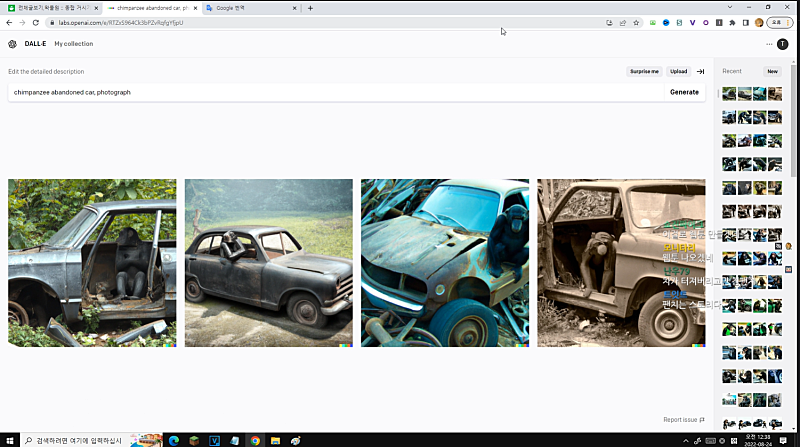Image resolution: width=800 pixels, height=447 pixels.
Task: Switch to the Google translate tab
Action: (x=250, y=8)
